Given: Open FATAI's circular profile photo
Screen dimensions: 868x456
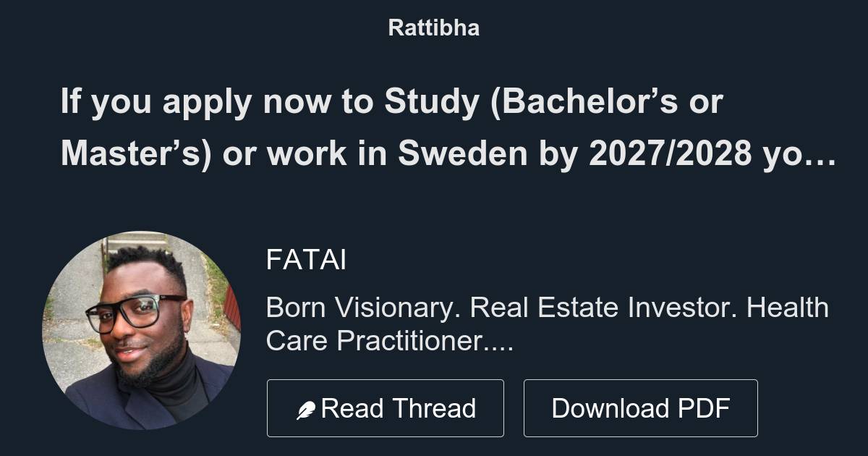Looking at the screenshot, I should pyautogui.click(x=142, y=331).
